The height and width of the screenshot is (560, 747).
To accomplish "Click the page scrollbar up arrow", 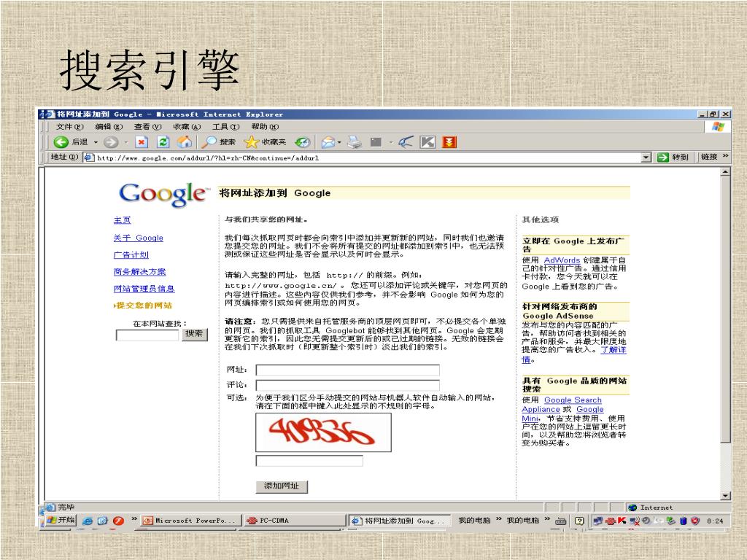I will [725, 172].
